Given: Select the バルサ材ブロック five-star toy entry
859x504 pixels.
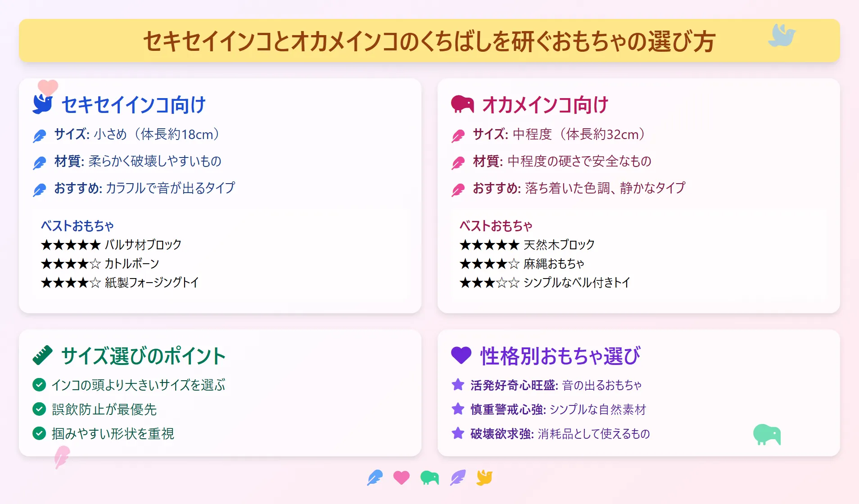Looking at the screenshot, I should [111, 245].
